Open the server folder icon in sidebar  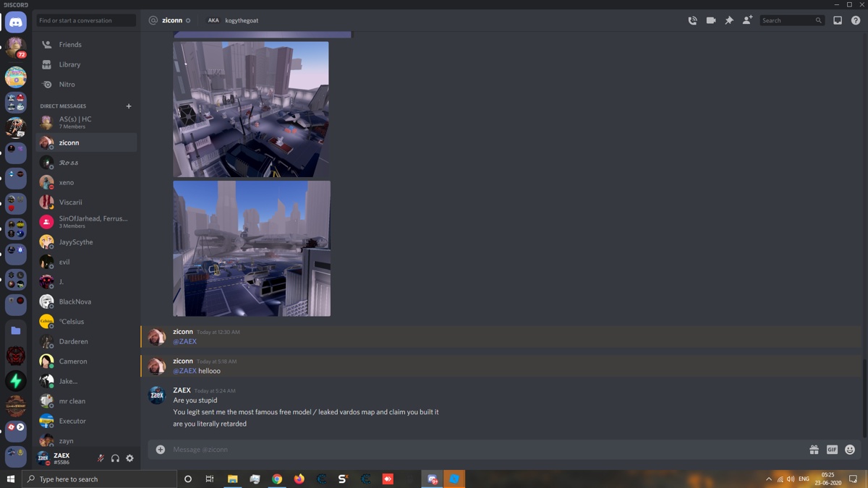click(x=16, y=330)
